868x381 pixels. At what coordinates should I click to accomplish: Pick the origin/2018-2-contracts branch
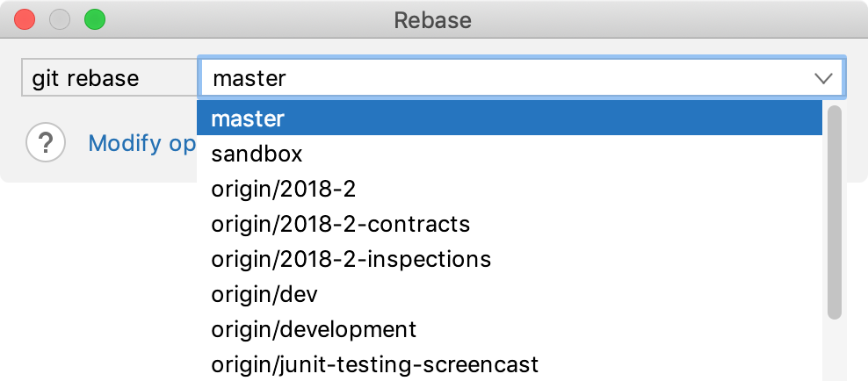click(x=341, y=224)
